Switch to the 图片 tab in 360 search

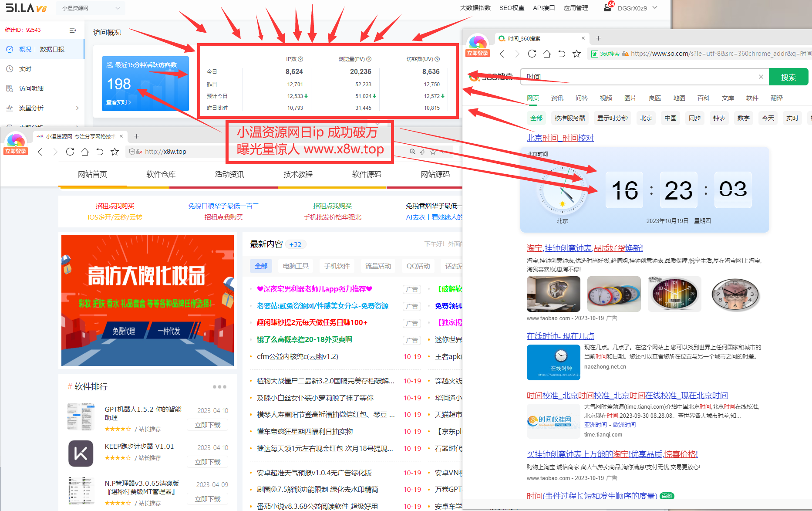(630, 98)
